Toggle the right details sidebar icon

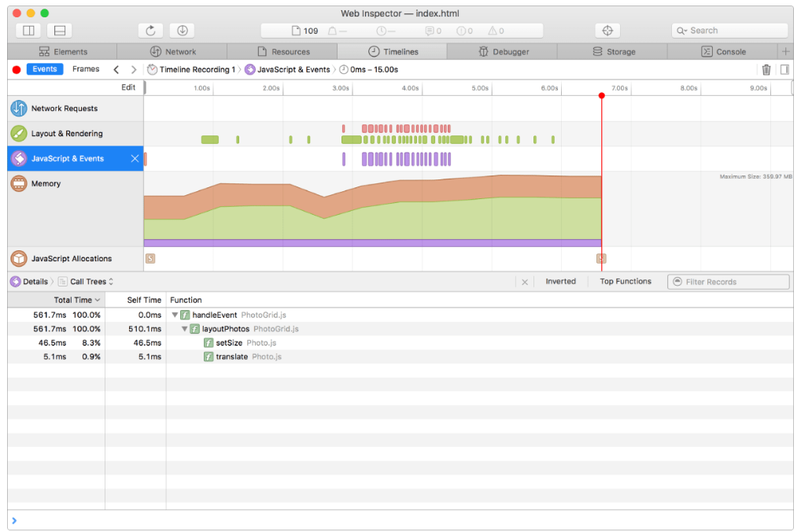click(x=784, y=69)
